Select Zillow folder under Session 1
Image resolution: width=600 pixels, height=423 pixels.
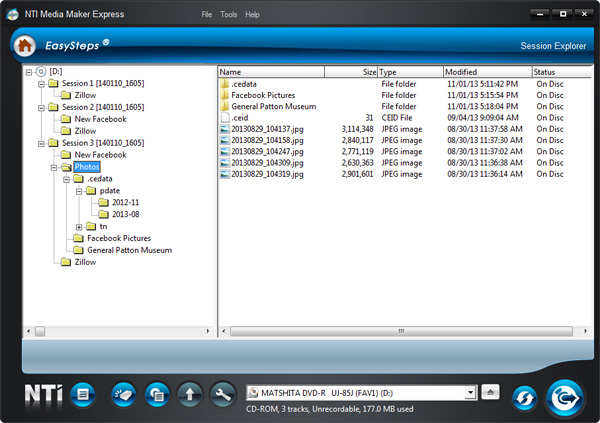coord(85,95)
